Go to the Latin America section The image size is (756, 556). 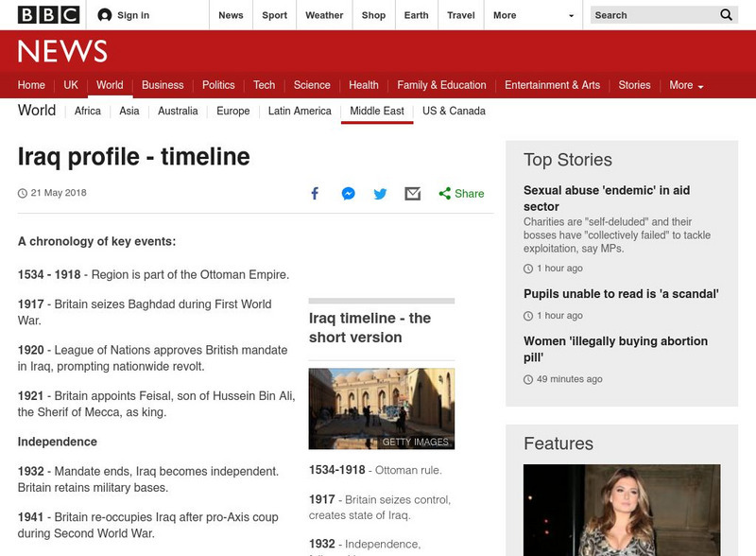point(300,111)
